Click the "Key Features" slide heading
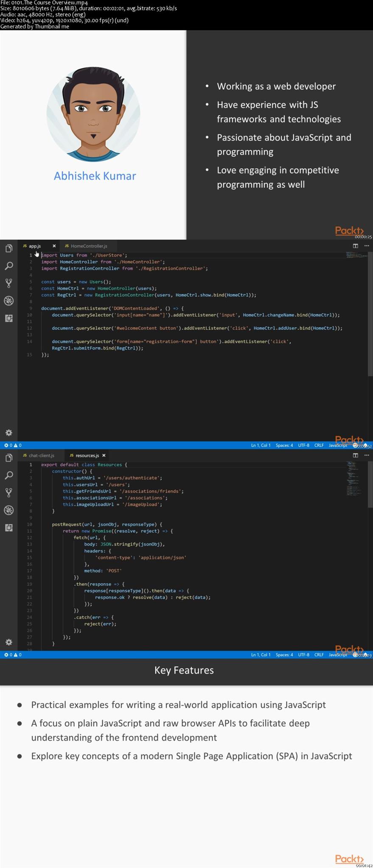 point(184,670)
